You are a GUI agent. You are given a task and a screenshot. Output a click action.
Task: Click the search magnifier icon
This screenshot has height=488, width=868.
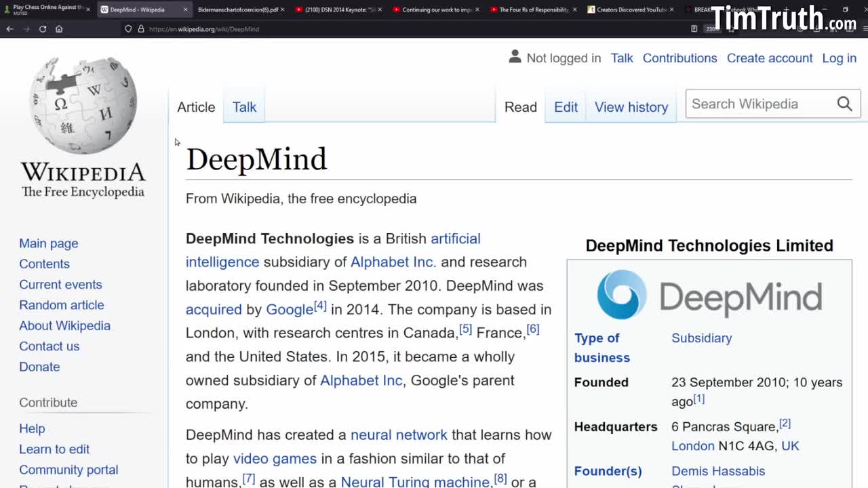tap(844, 104)
